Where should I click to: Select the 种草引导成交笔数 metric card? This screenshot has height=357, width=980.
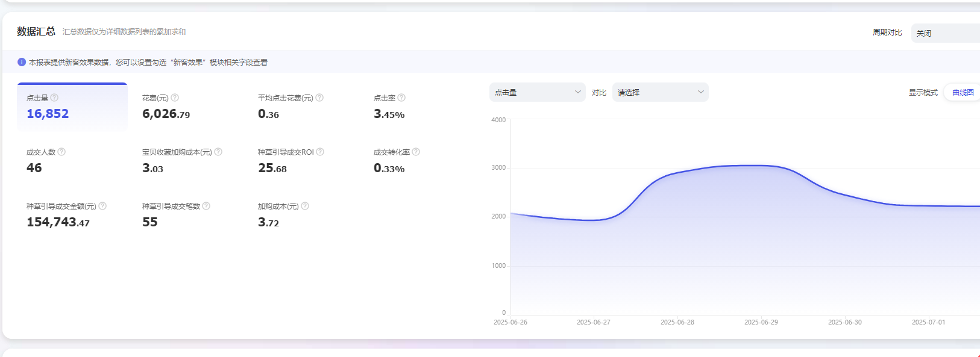click(x=188, y=215)
